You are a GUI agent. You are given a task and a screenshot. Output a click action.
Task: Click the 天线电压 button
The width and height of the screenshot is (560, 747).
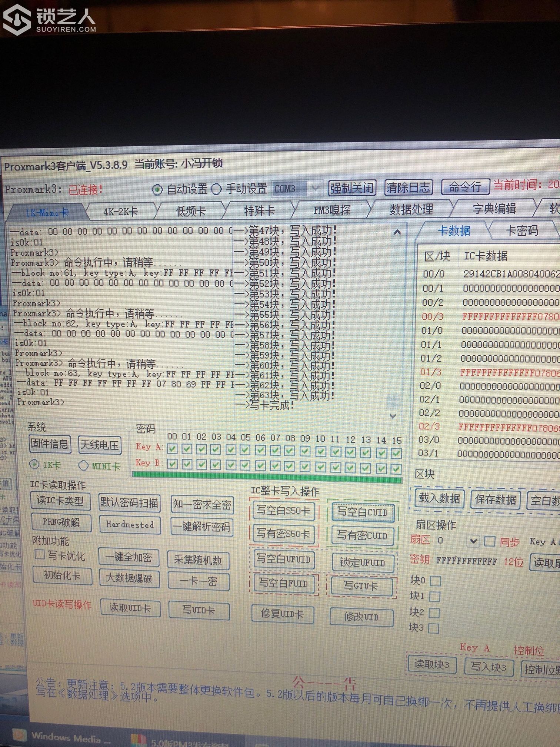tap(100, 445)
